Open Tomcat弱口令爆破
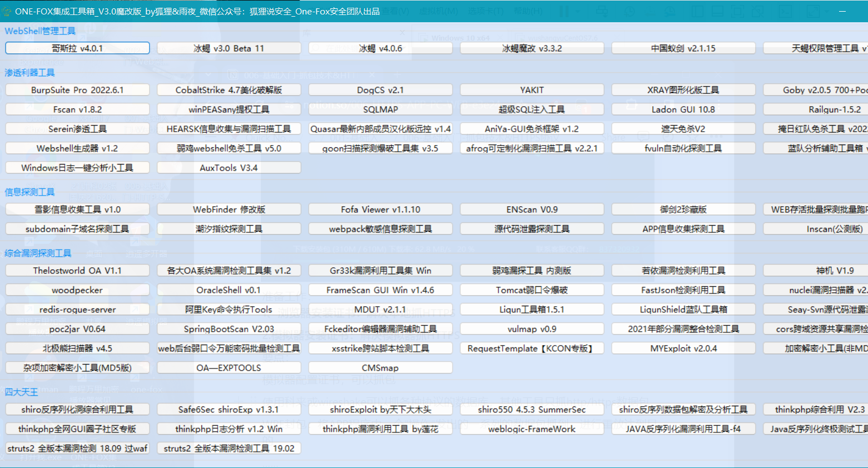The image size is (868, 468). pyautogui.click(x=532, y=290)
